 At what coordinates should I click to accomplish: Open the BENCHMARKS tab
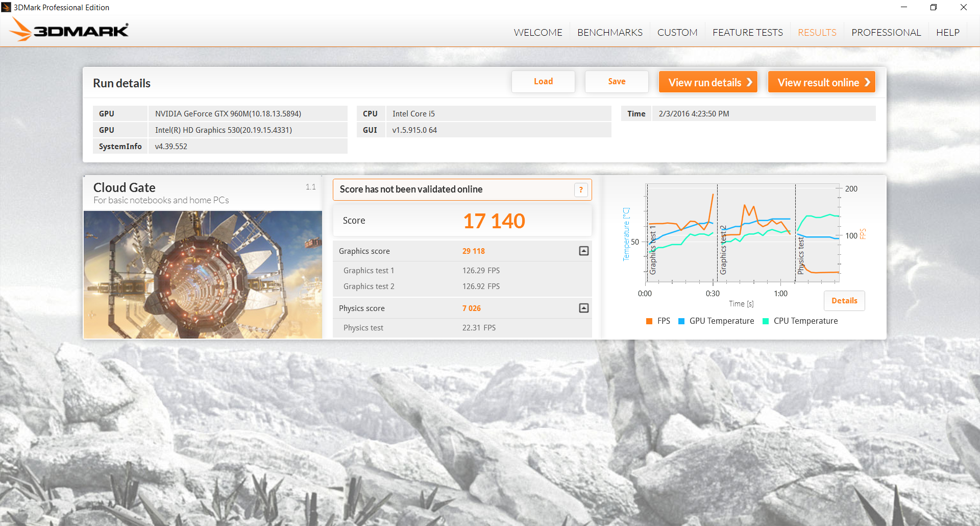(x=610, y=32)
